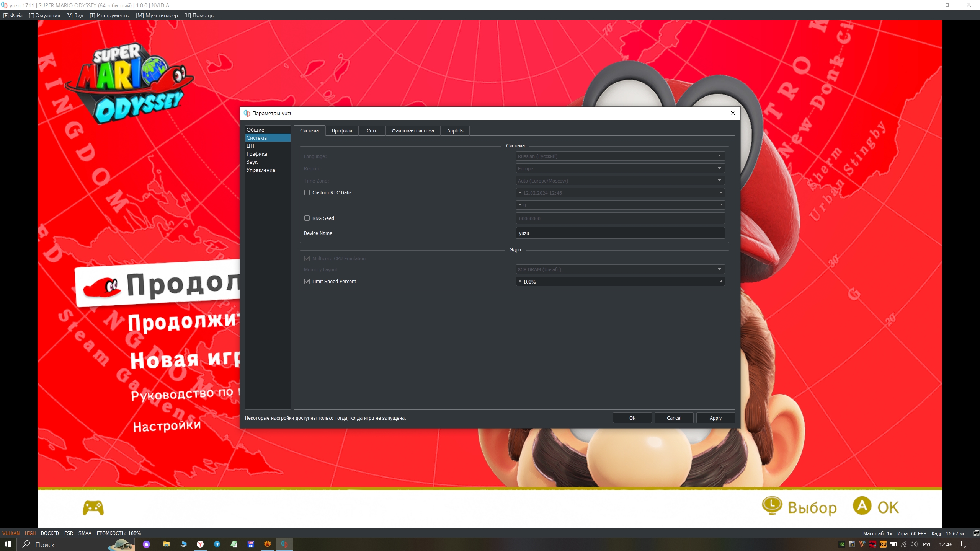Click the Device Name field containing yuzu
The width and height of the screenshot is (980, 551).
[620, 233]
